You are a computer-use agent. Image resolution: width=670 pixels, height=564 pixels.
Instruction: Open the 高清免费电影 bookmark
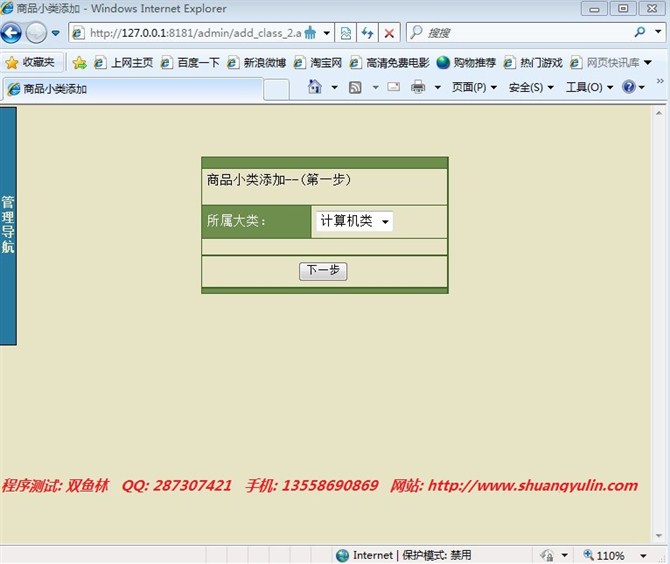pyautogui.click(x=389, y=63)
